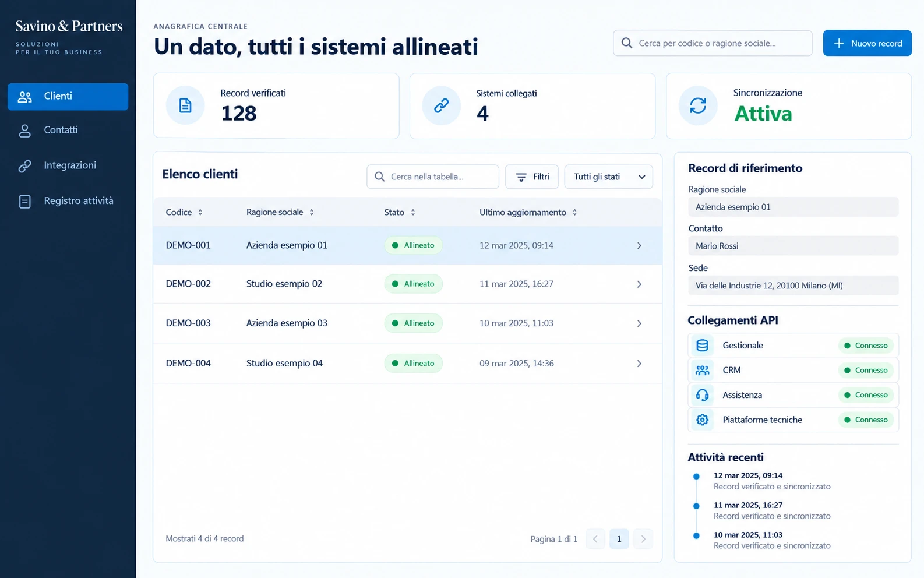Sort by Ultimo aggiornamento column
This screenshot has height=578, width=924.
[x=528, y=212]
